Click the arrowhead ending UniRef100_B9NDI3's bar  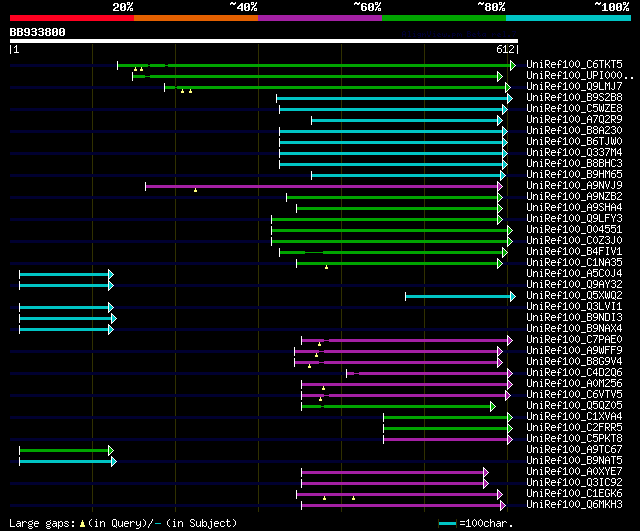114,319
